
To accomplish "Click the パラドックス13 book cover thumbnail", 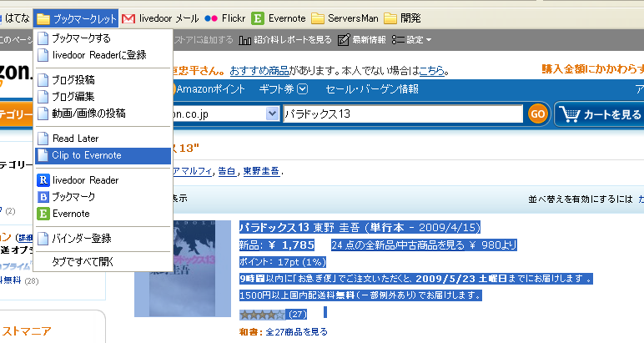I will click(x=183, y=269).
